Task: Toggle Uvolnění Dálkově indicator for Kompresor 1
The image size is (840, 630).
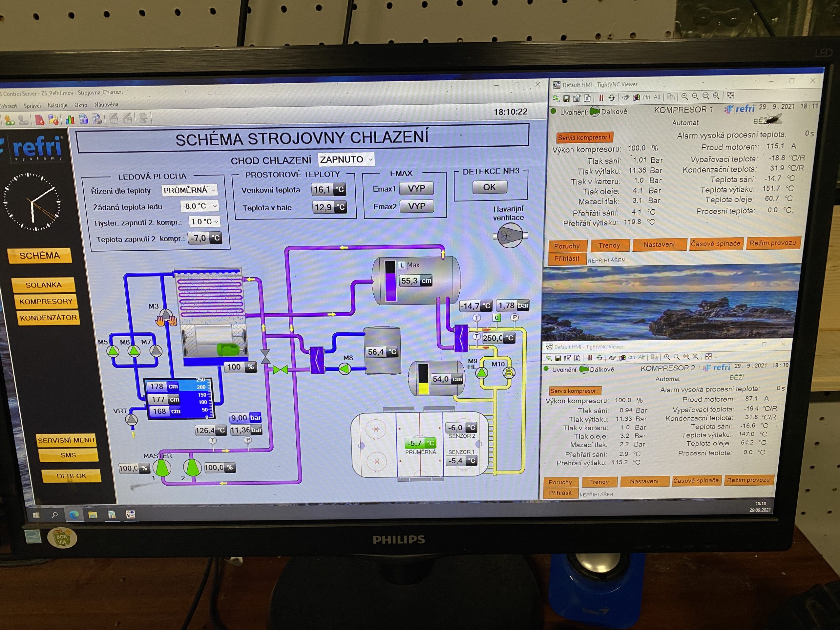Action: pyautogui.click(x=595, y=112)
